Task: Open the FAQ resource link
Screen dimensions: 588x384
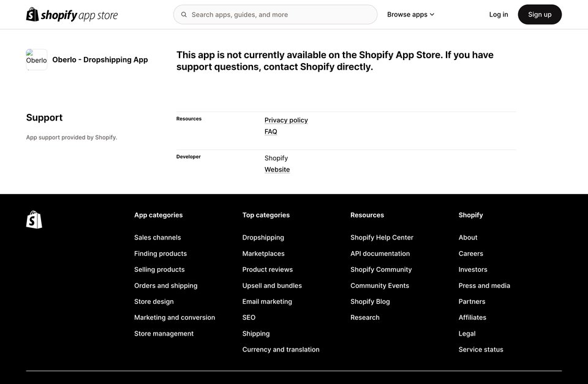Action: 271,132
